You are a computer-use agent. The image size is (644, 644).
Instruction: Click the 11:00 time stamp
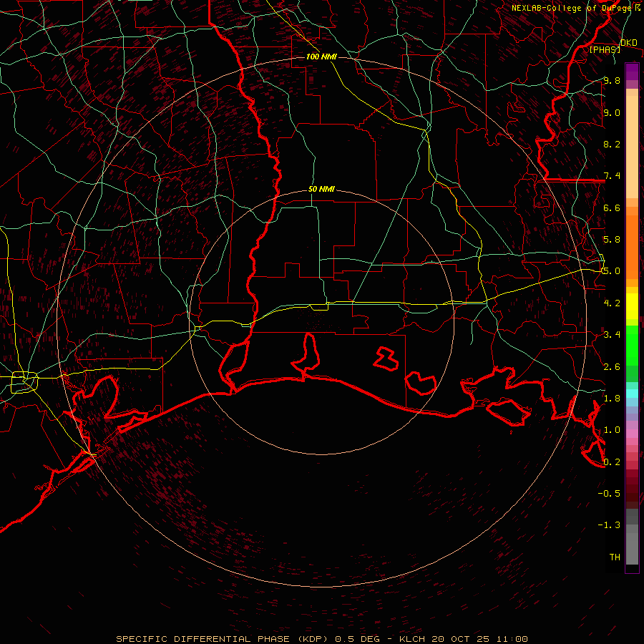[x=511, y=639]
